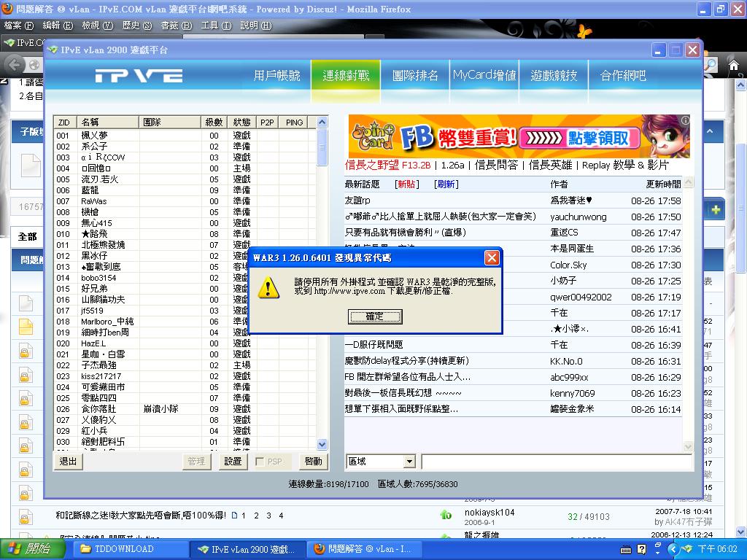Click the banner ad info icon
The image size is (747, 560).
point(684,120)
